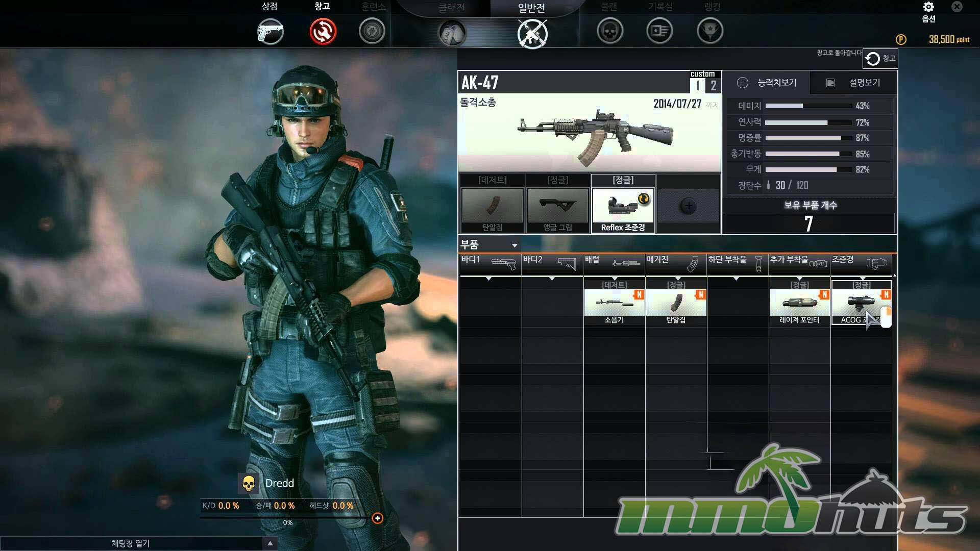Click the crossed rifle match icon
The height and width of the screenshot is (551, 980).
click(532, 33)
